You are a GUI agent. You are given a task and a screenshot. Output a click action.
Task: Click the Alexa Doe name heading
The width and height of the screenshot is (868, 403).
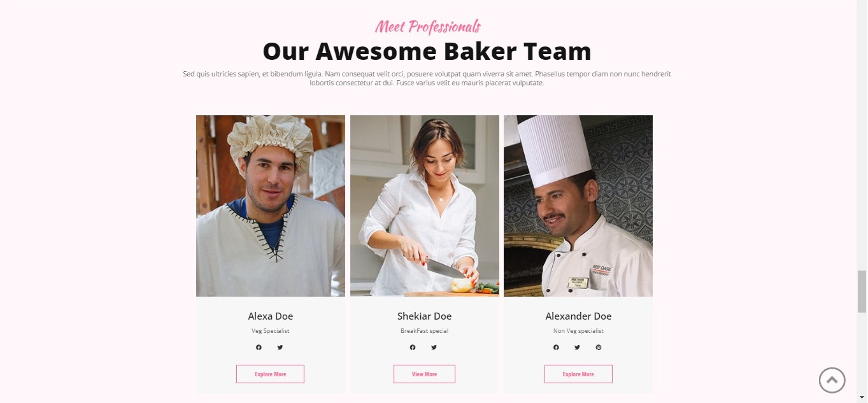(271, 316)
